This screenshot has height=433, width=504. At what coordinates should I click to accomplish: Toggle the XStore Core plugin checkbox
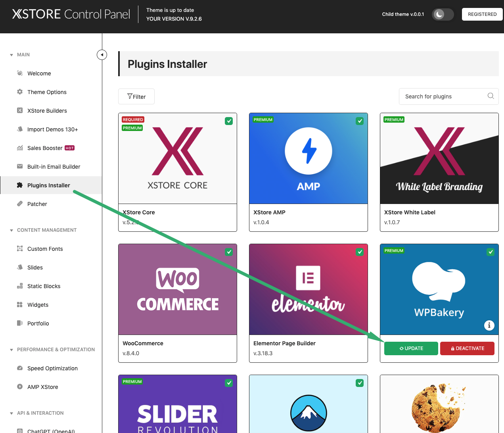[229, 121]
